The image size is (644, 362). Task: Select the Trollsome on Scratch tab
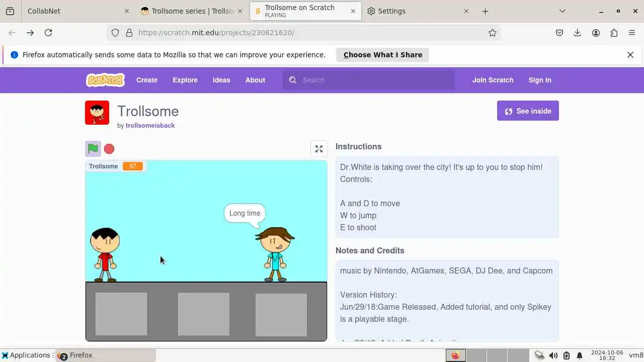305,11
